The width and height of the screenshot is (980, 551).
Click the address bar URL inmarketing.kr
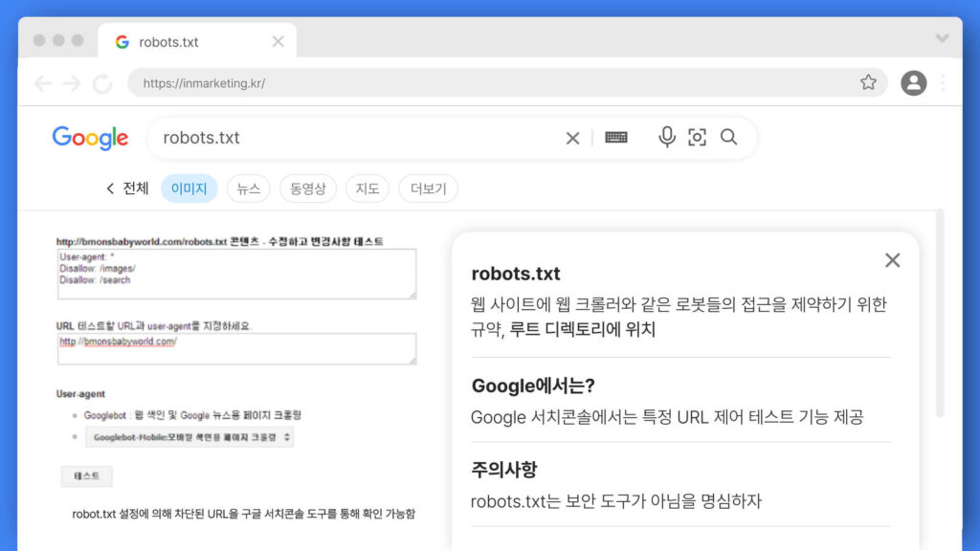point(204,83)
